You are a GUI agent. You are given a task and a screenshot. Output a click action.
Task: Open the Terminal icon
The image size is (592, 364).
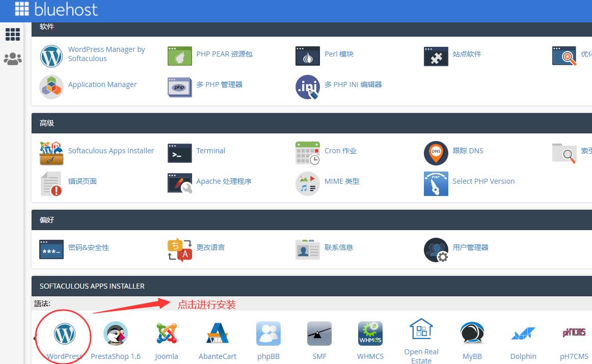point(180,153)
